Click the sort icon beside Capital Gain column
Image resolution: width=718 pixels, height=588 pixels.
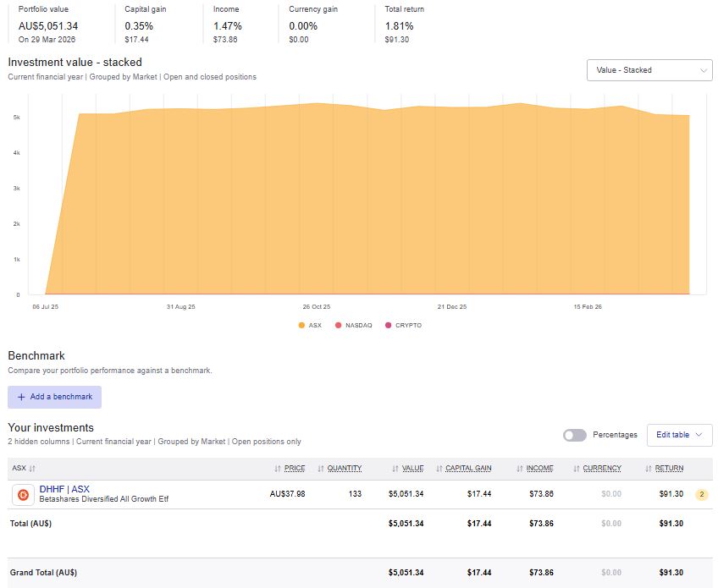pos(439,469)
